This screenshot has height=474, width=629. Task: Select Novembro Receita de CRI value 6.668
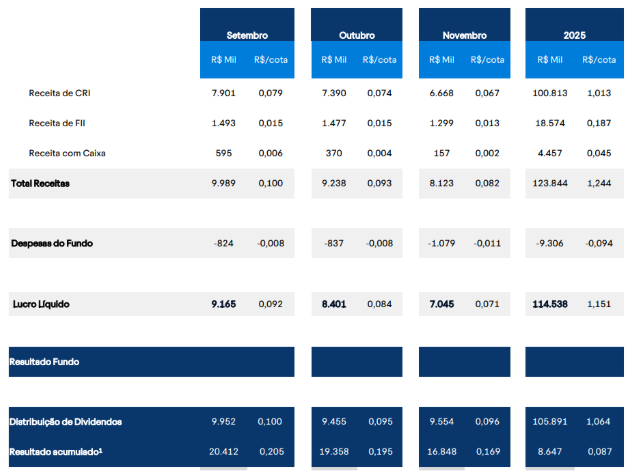tap(442, 94)
